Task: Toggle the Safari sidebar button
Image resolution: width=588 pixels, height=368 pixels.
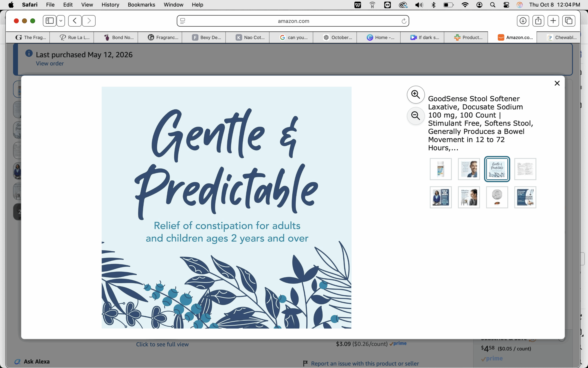Action: (50, 21)
